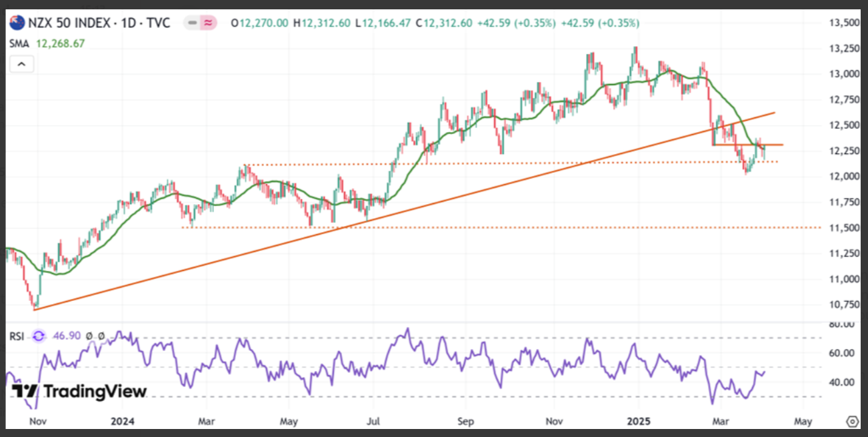Viewport: 868px width, 437px height.
Task: Select the SMA indicator legend label
Action: [18, 43]
